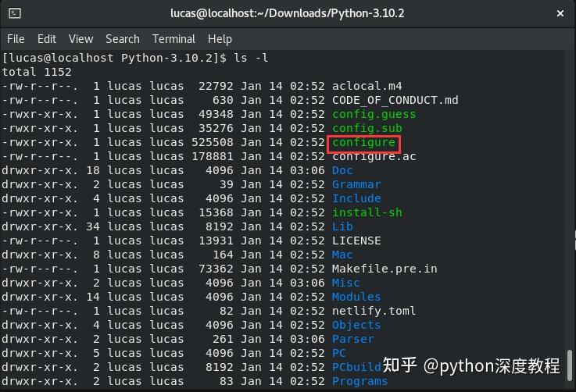Click the prompt '[lucas@localhost Python-3.10.2]$'
Screen dimensions: 576x392
114,59
